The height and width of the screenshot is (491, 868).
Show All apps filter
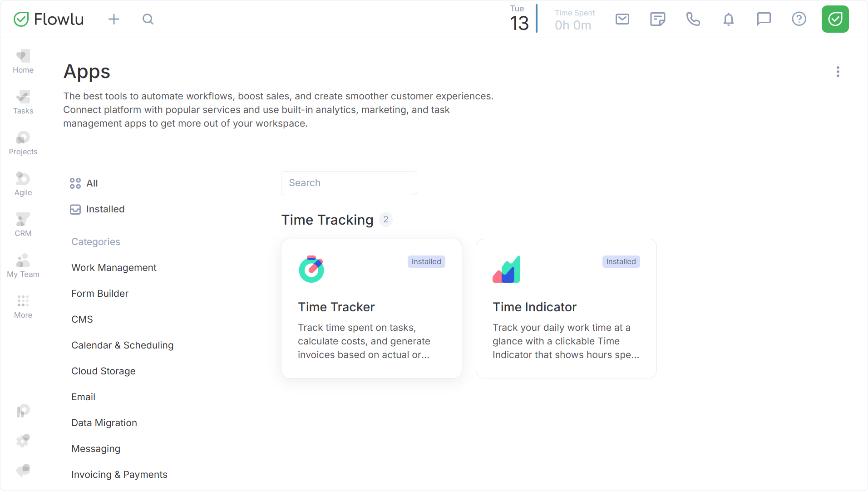tap(92, 183)
